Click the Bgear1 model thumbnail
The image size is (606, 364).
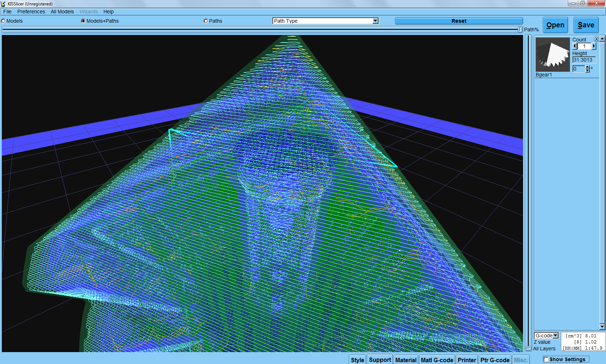(x=552, y=54)
